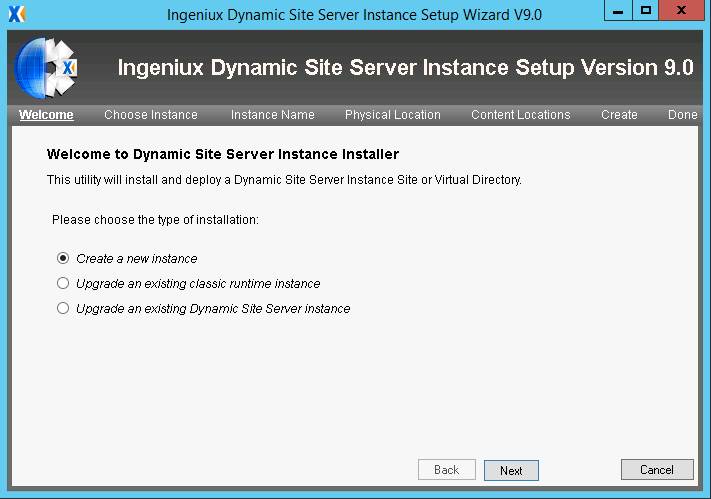Click the Welcome to Dynamic Site Server heading
The image size is (711, 499).
223,154
